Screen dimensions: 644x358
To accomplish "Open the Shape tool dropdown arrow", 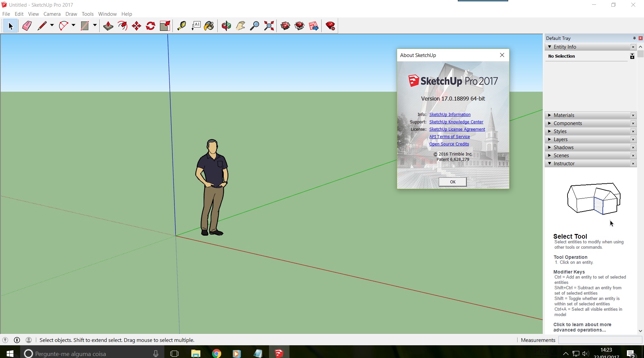I will pyautogui.click(x=95, y=25).
